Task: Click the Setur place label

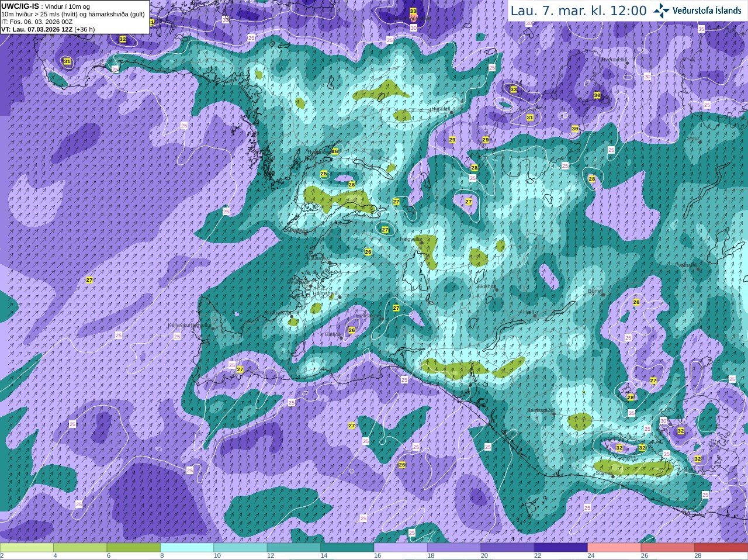Action: click(692, 139)
